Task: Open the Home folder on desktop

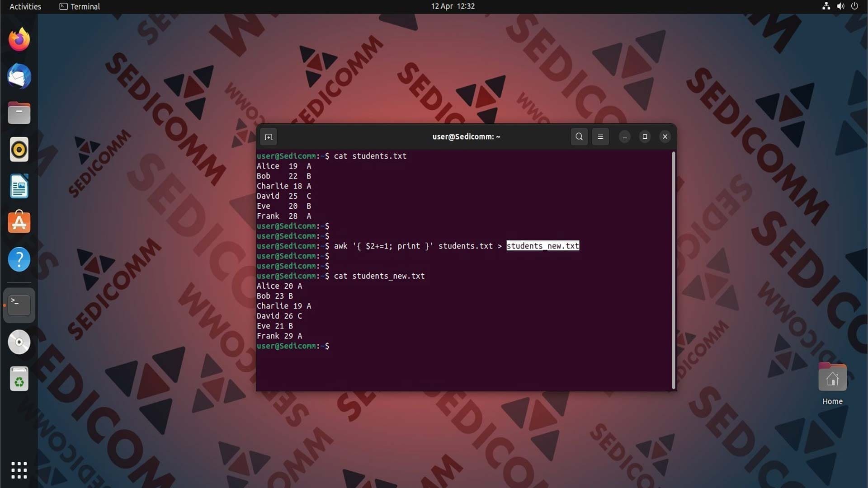Action: pyautogui.click(x=832, y=383)
